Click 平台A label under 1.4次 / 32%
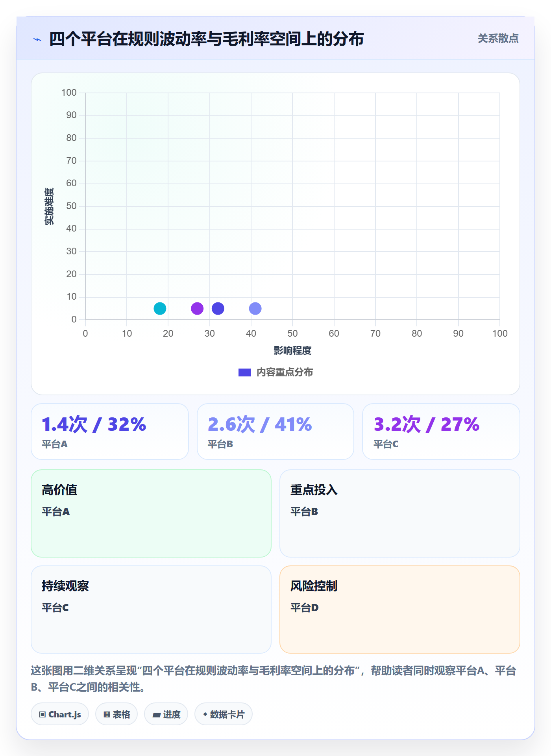The width and height of the screenshot is (551, 756). (55, 444)
